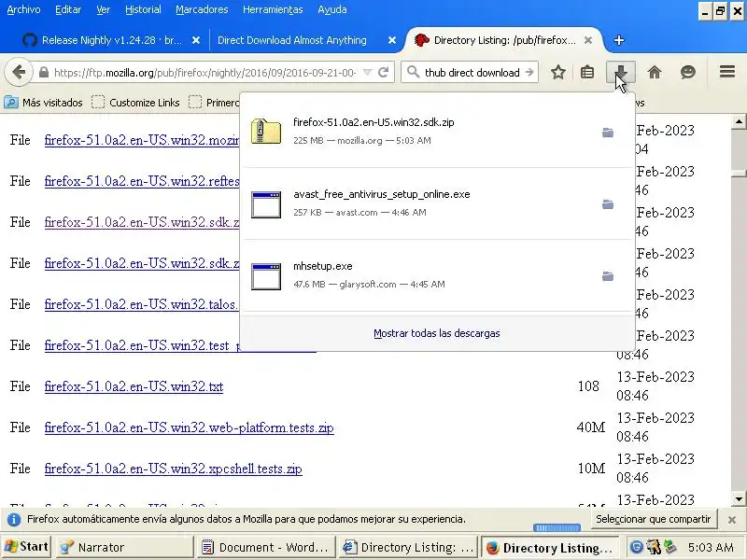Open folder containing avast setup download
Image resolution: width=747 pixels, height=560 pixels.
[x=608, y=204]
